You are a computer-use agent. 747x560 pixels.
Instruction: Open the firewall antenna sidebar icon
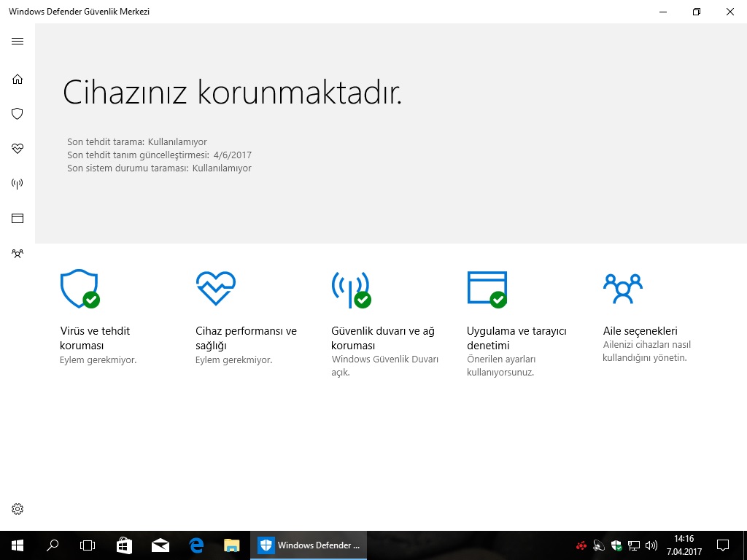[x=18, y=184]
